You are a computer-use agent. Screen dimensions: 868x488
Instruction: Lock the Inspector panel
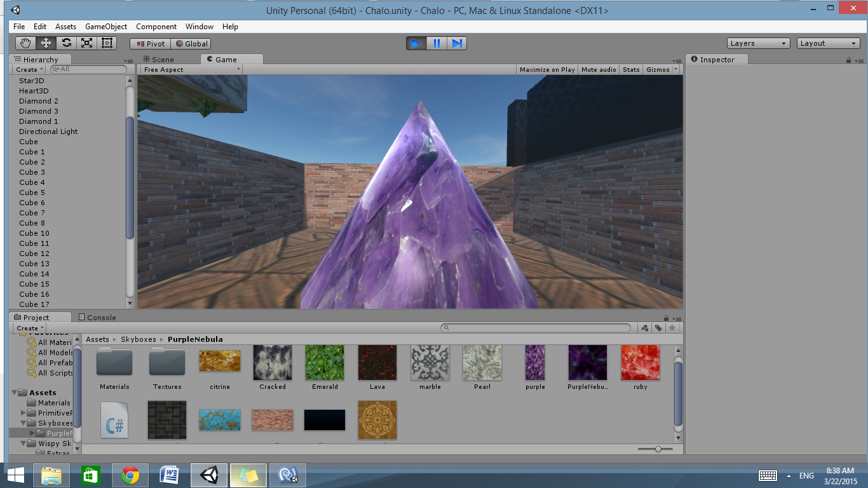point(848,60)
